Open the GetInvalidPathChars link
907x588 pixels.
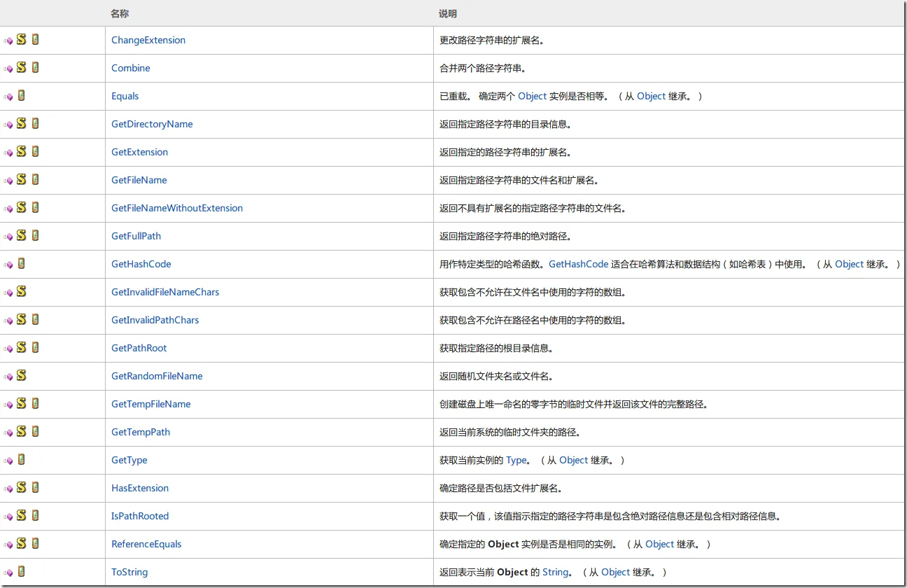click(x=155, y=320)
